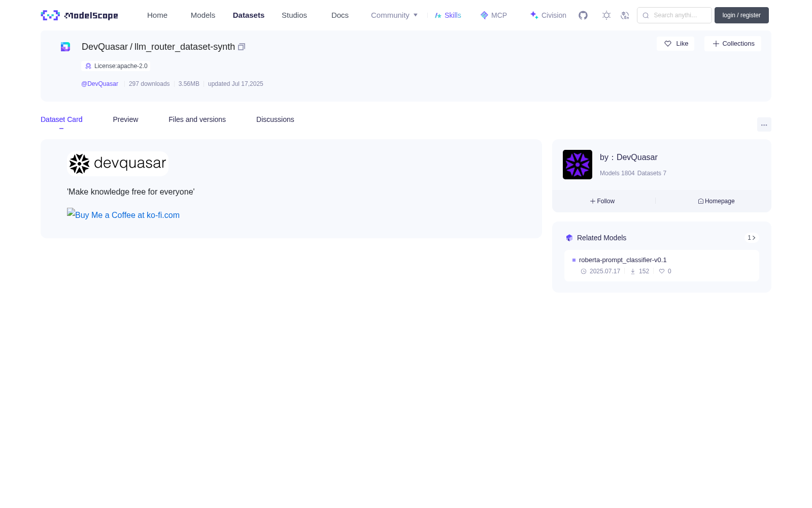Open the Docs menu item

(x=340, y=15)
